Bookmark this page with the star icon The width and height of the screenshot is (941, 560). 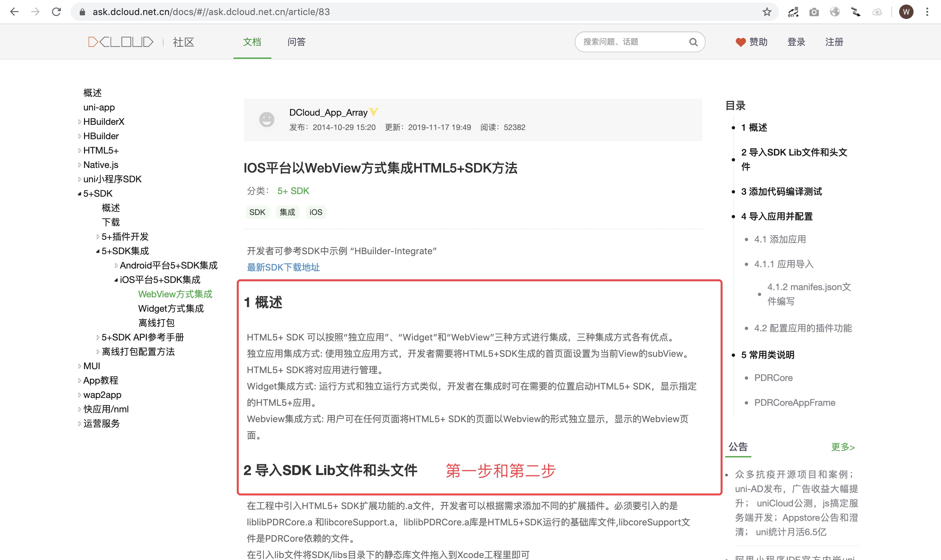pos(766,12)
